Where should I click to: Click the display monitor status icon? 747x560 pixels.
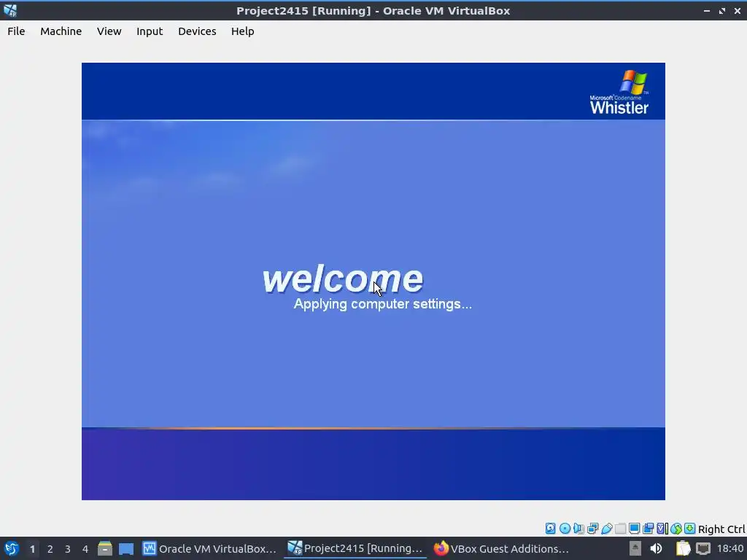coord(634,529)
